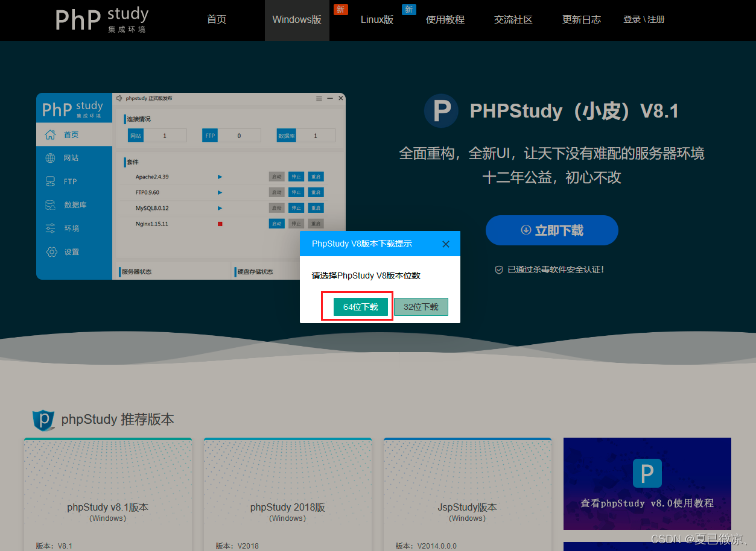Click the PhpStudy V8版本下载提示 dialog title
756x551 pixels.
[x=362, y=244]
